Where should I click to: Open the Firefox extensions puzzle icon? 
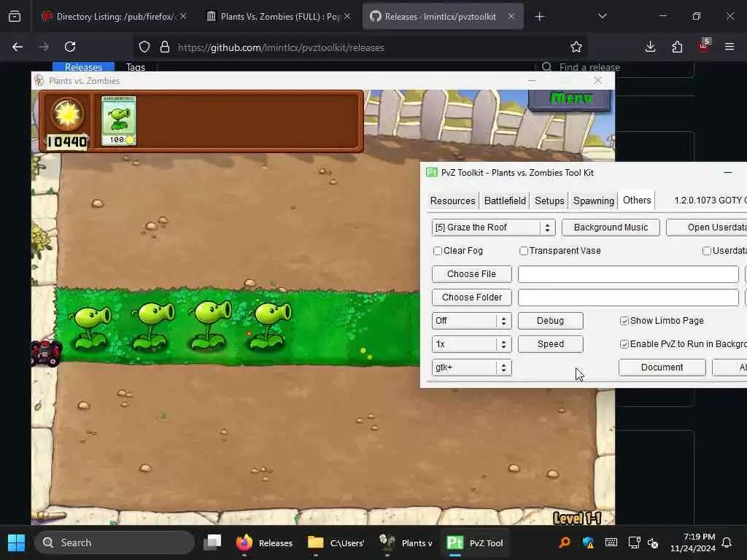677,47
